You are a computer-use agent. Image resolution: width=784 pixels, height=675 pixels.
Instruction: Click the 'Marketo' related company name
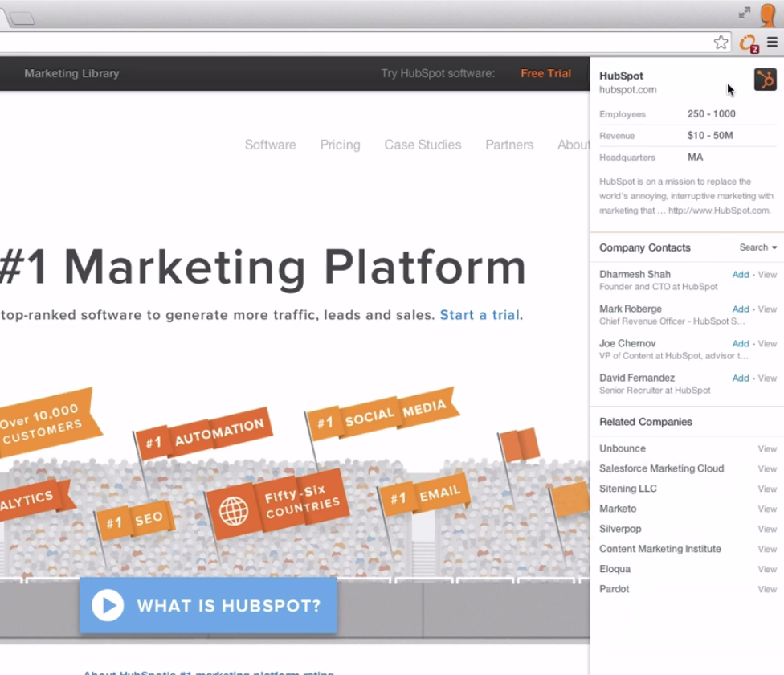tap(618, 509)
